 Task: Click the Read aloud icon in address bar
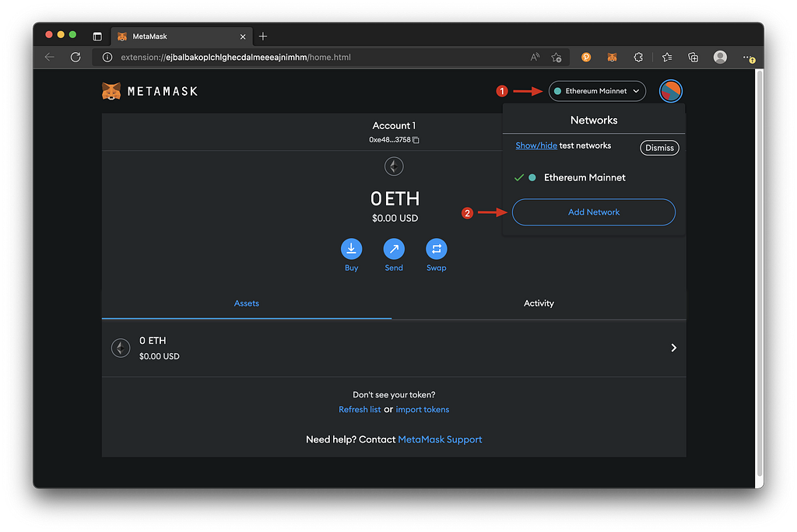[x=535, y=57]
